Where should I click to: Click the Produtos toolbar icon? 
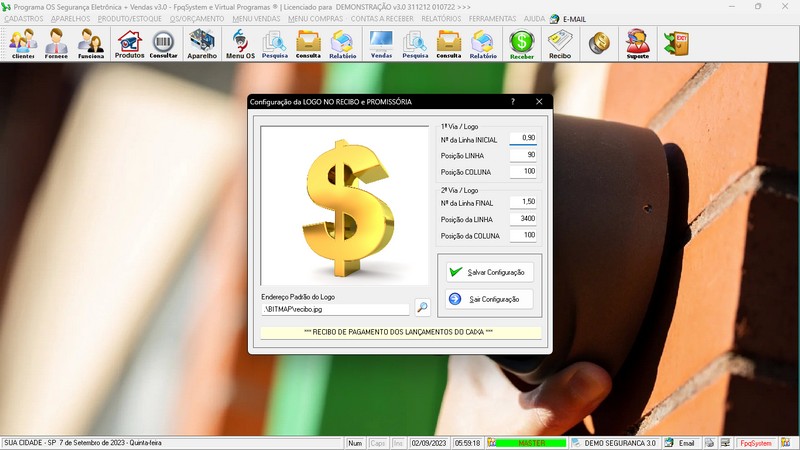[x=129, y=44]
